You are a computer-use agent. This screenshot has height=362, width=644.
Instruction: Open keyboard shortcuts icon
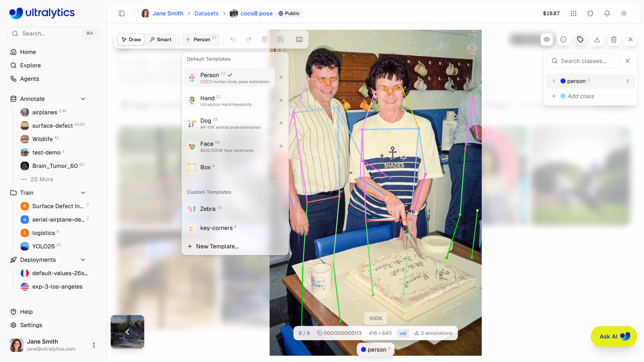point(300,40)
